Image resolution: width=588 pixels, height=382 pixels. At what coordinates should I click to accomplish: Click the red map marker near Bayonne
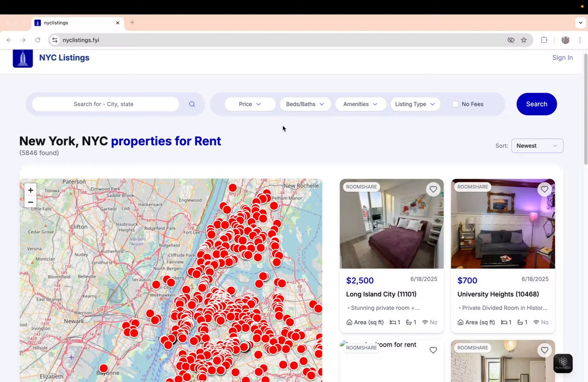103,368
